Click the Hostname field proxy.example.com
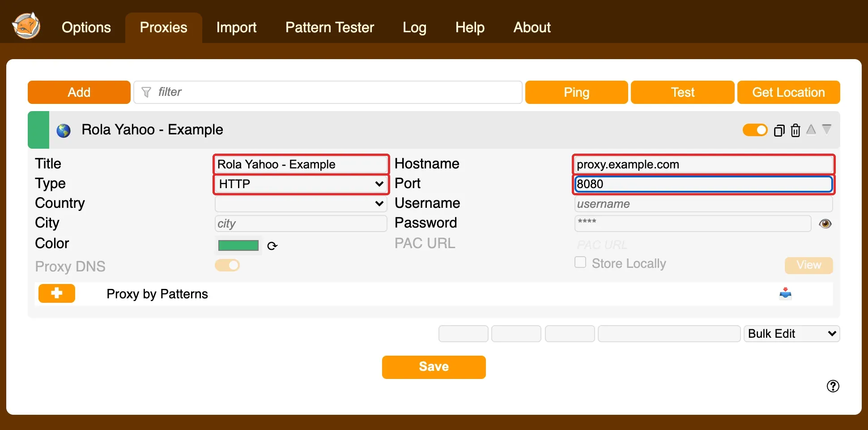The width and height of the screenshot is (868, 430). tap(703, 164)
